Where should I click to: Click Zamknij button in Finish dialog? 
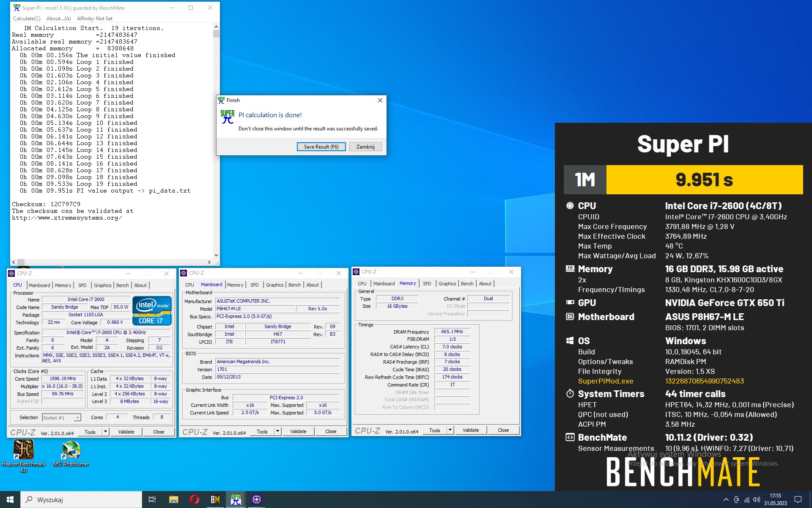click(365, 147)
